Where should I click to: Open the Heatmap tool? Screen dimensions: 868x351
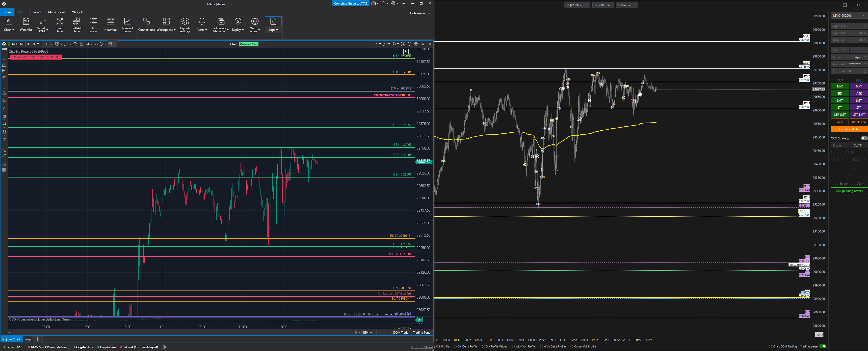111,24
